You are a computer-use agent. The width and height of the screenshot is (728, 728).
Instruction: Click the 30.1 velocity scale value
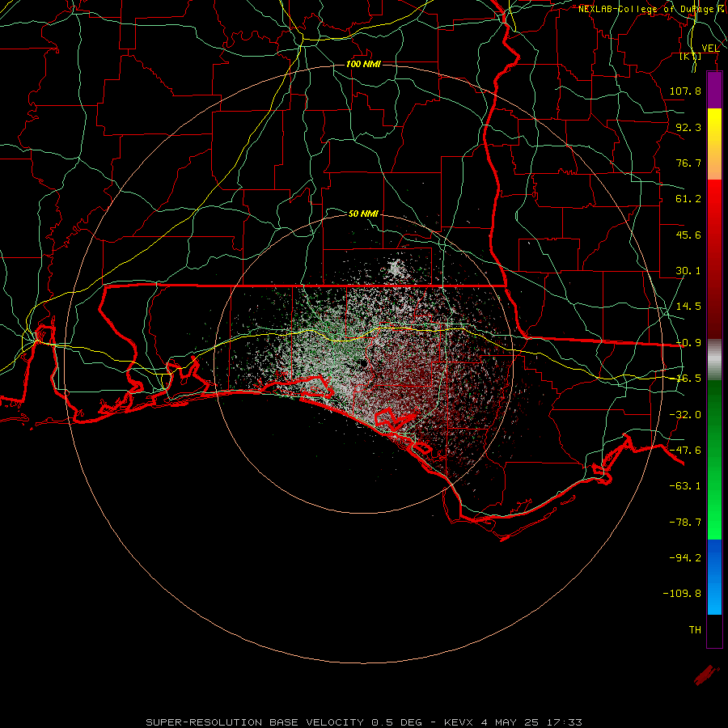[x=688, y=271]
